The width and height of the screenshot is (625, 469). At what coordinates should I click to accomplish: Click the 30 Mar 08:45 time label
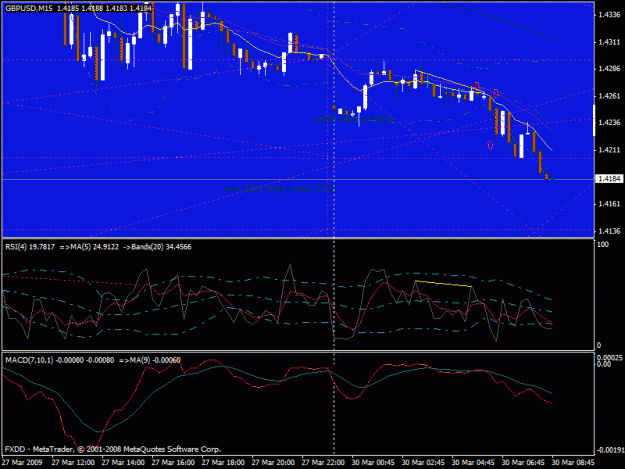tap(573, 463)
